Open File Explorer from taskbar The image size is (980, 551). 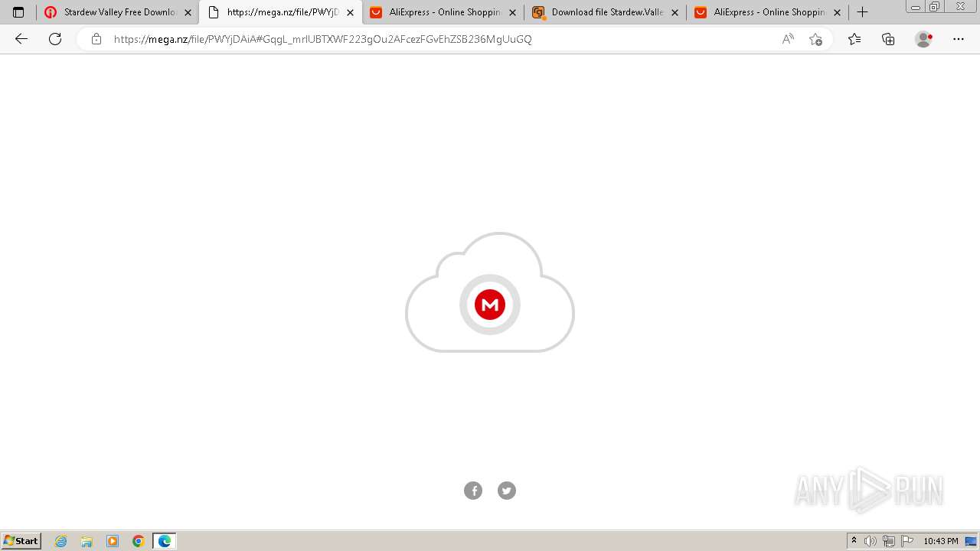click(87, 541)
